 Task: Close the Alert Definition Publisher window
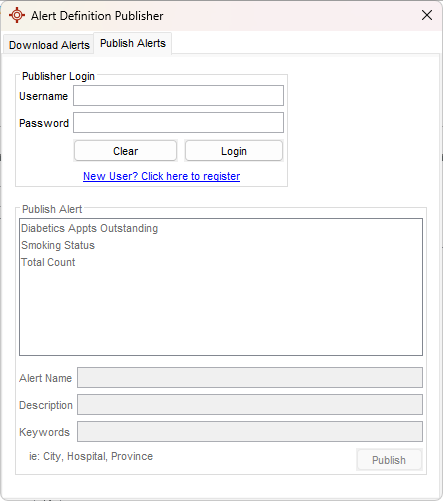[x=427, y=15]
